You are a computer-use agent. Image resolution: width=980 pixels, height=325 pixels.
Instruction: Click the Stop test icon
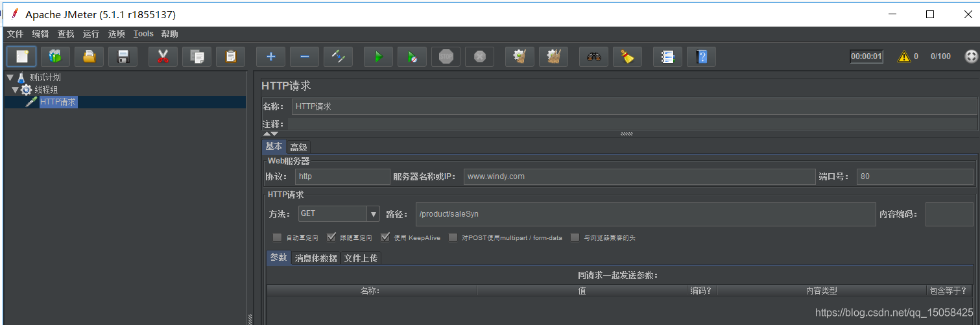tap(446, 56)
